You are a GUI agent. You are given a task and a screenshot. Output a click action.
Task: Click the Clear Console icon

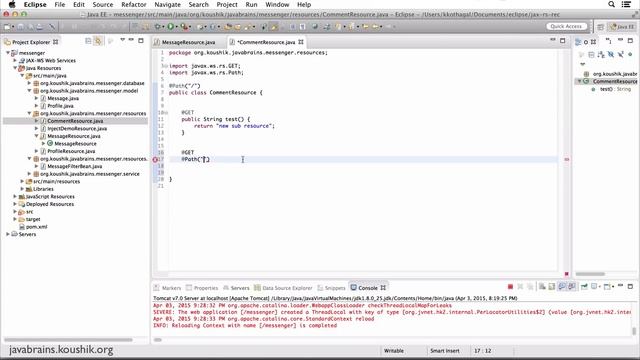pyautogui.click(x=542, y=287)
